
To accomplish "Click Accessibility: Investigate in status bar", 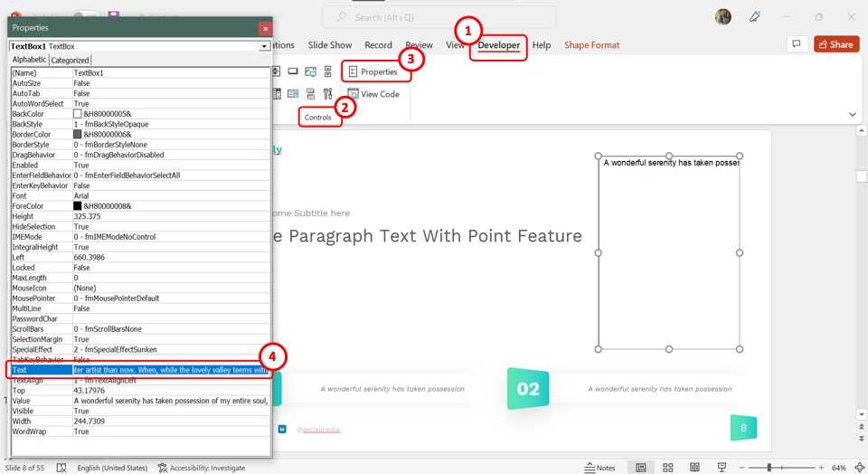I will pos(201,468).
